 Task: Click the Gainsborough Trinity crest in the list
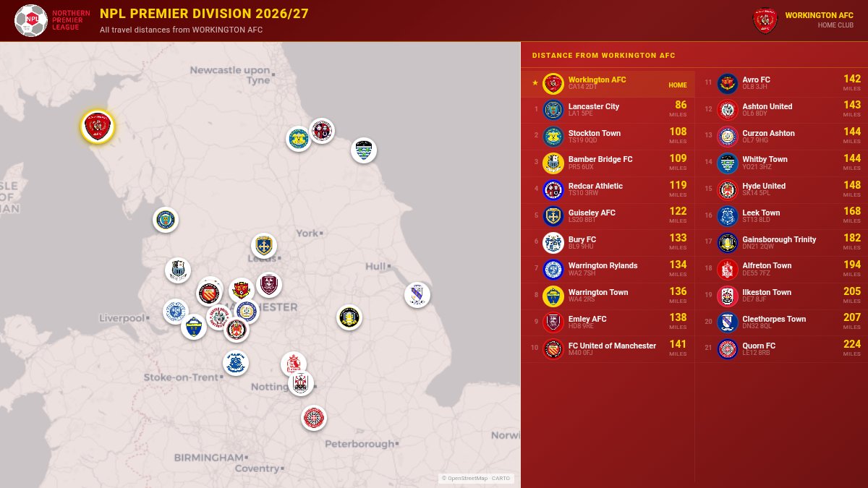pos(728,243)
